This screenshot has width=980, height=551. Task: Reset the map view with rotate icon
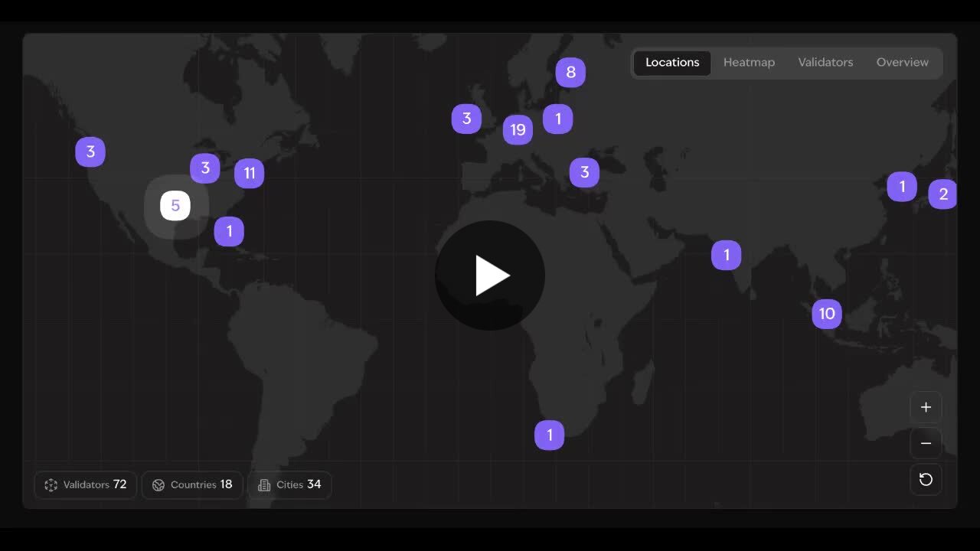926,480
